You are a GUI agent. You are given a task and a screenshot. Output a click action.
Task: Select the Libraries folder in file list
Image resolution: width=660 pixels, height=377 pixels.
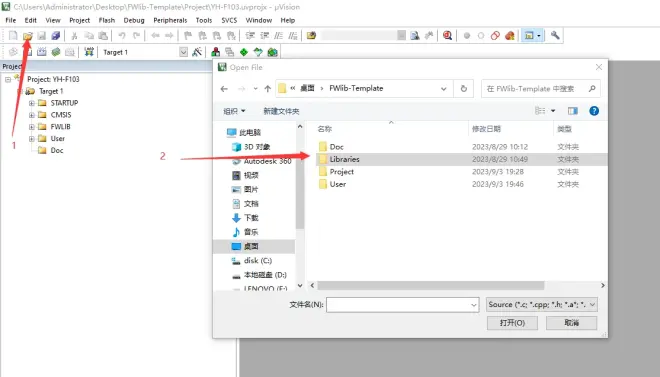tap(460, 159)
